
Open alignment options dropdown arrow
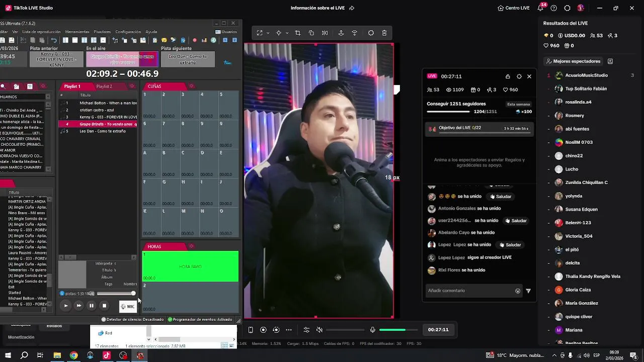tap(287, 33)
